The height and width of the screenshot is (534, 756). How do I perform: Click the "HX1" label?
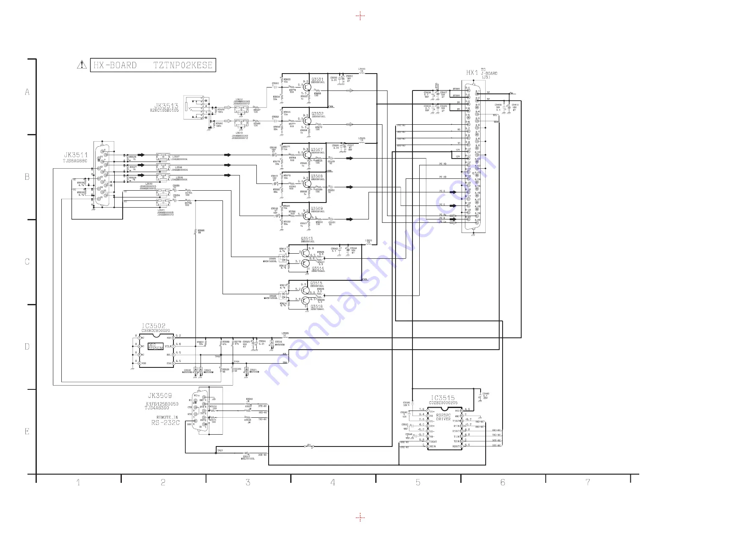click(x=472, y=73)
